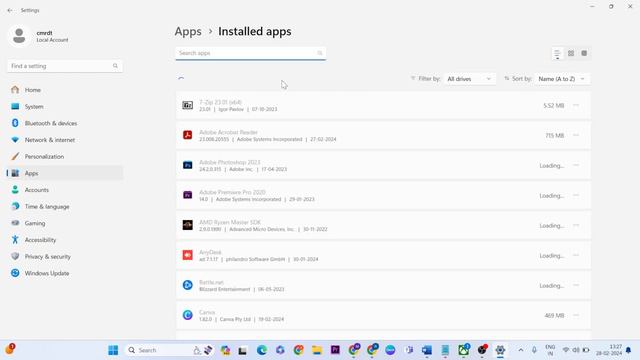Click the magnifier icon in Search apps
This screenshot has width=640, height=360.
point(320,53)
